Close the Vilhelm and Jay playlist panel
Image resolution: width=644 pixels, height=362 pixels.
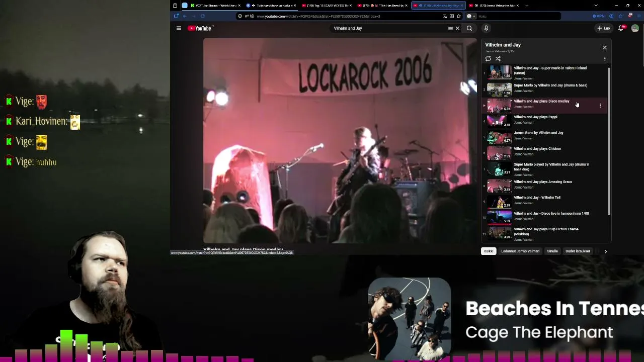pos(605,47)
